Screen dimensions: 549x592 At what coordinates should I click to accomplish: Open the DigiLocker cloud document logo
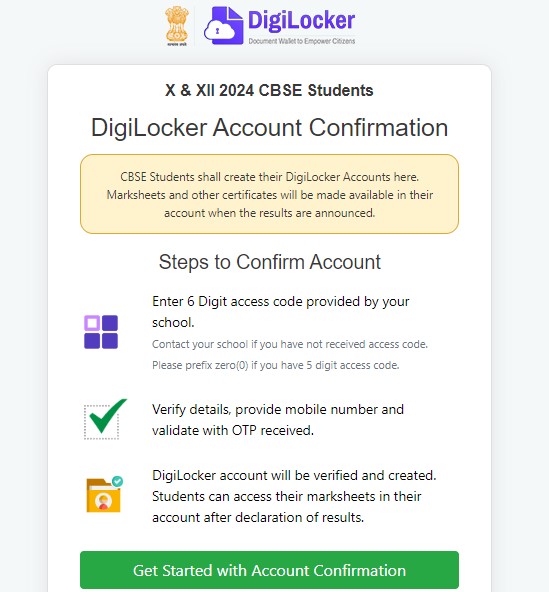pyautogui.click(x=224, y=25)
